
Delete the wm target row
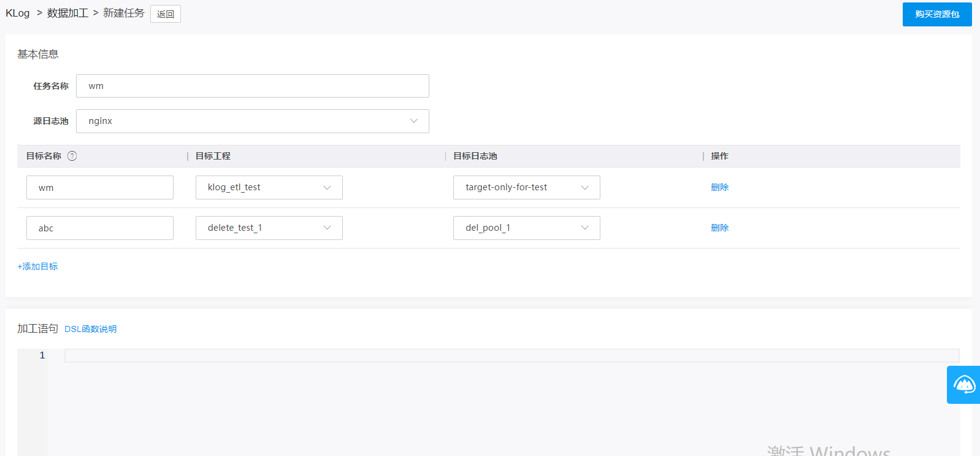pos(719,187)
